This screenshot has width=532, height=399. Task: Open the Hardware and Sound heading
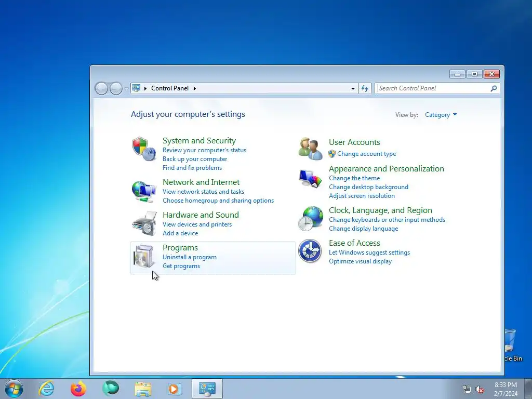(x=201, y=215)
